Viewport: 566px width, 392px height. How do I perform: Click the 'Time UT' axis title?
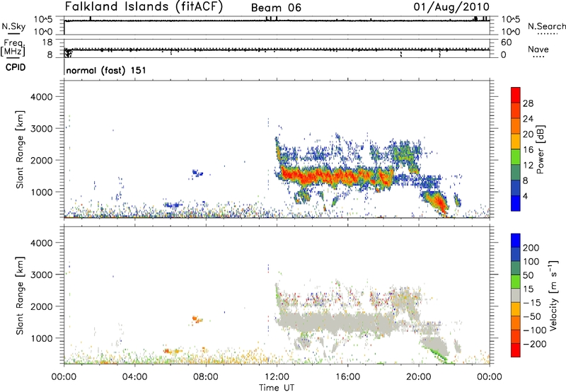click(277, 388)
